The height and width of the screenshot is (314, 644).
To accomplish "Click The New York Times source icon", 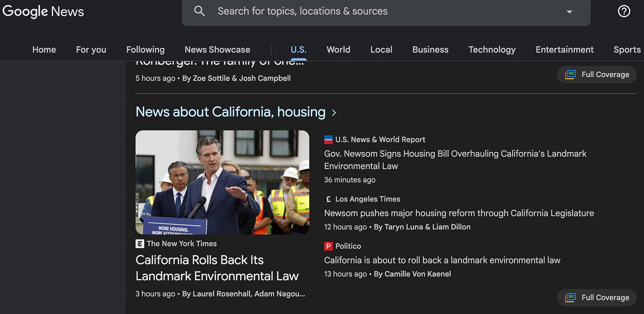I will [x=140, y=243].
